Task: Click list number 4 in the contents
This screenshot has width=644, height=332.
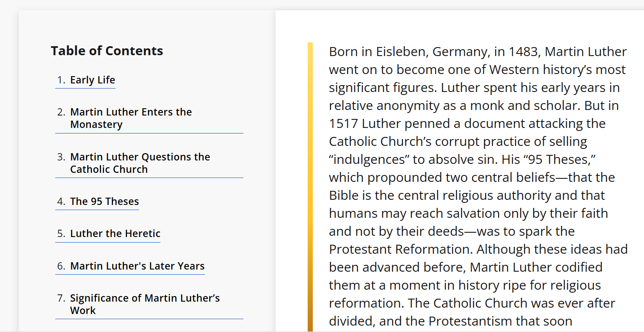Action: click(61, 202)
